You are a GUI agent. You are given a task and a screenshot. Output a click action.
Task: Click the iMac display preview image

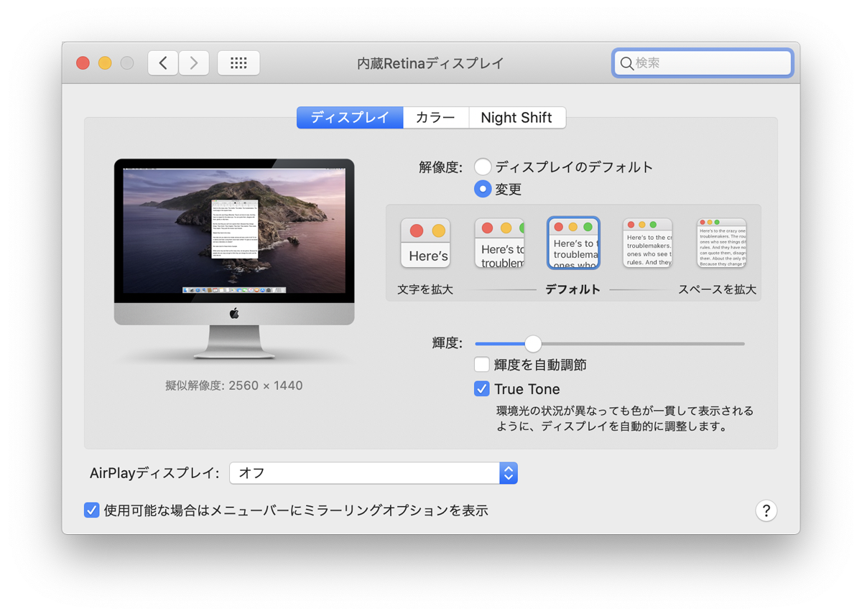point(234,258)
